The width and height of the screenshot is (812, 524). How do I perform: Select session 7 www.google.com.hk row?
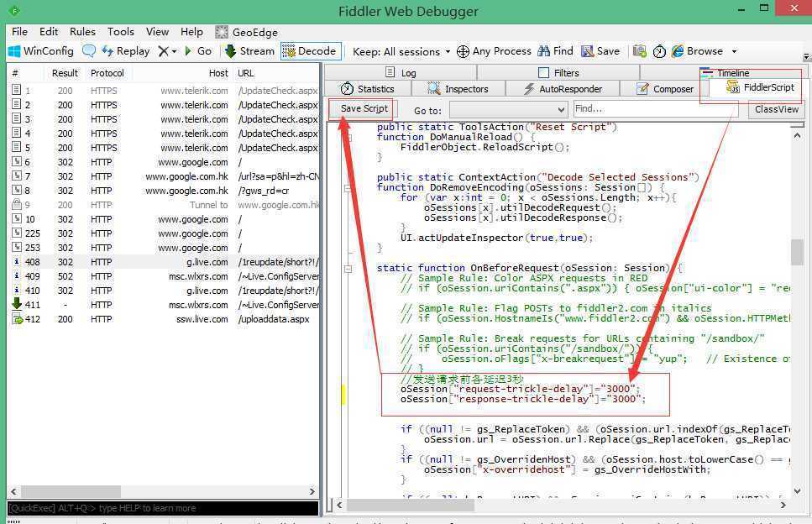click(x=164, y=176)
